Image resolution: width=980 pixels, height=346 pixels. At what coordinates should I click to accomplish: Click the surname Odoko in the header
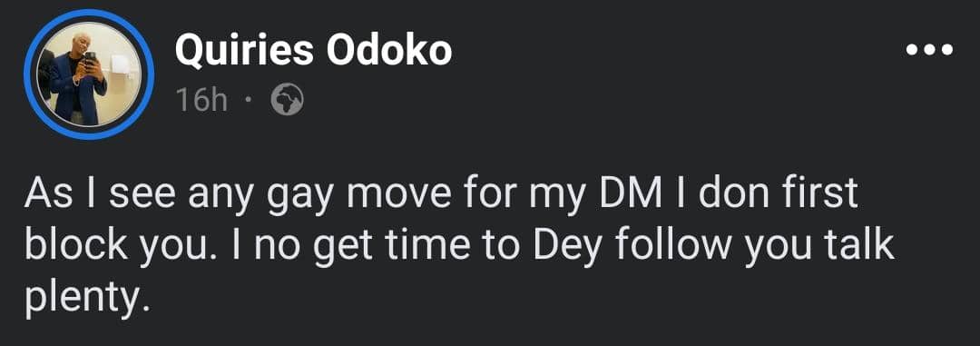389,51
